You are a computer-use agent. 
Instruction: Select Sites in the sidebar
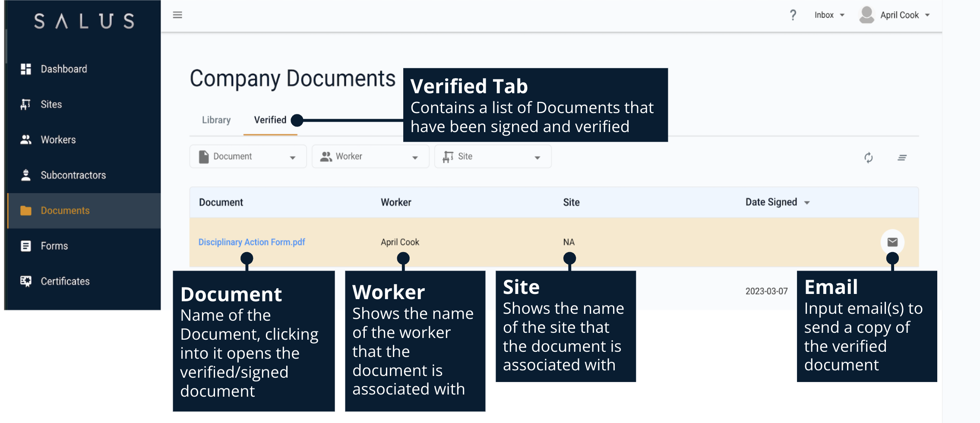[51, 104]
